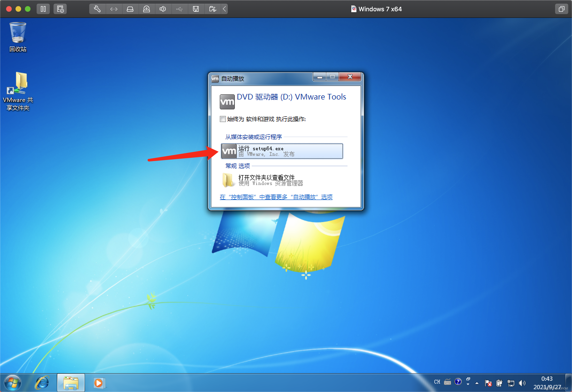This screenshot has width=572, height=392.
Task: Click the camera device icon in the VMware toolbar
Action: (147, 9)
